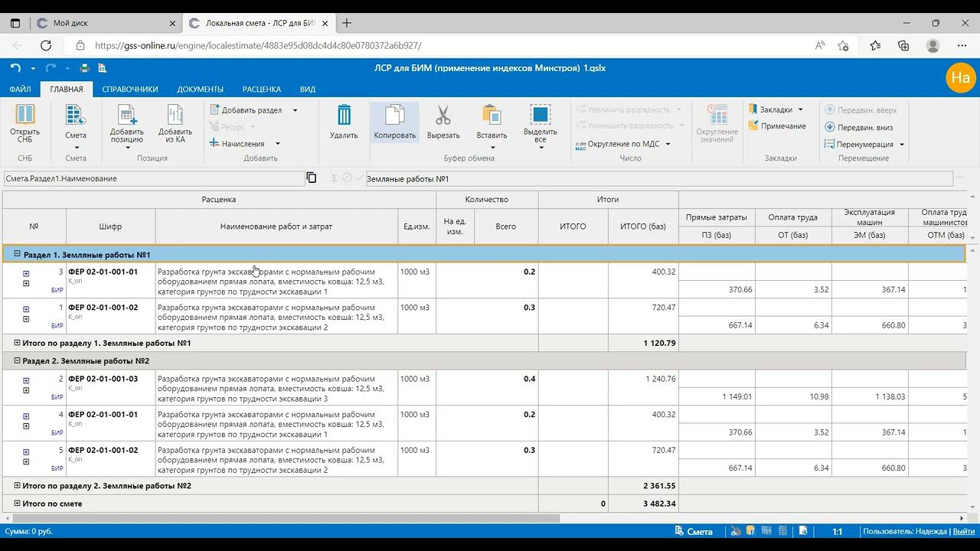Click browser refresh button

pyautogui.click(x=46, y=45)
